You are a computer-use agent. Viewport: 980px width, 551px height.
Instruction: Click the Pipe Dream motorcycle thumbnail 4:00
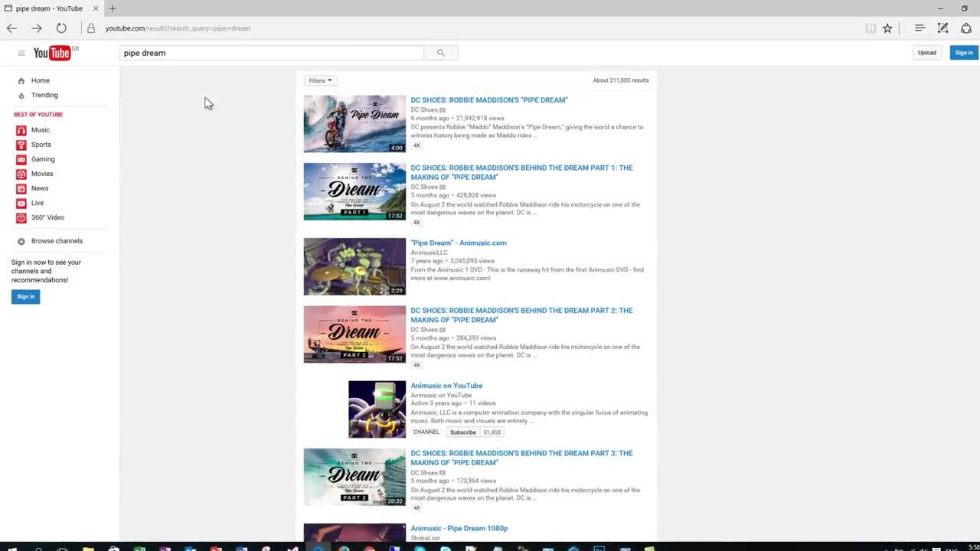point(354,124)
